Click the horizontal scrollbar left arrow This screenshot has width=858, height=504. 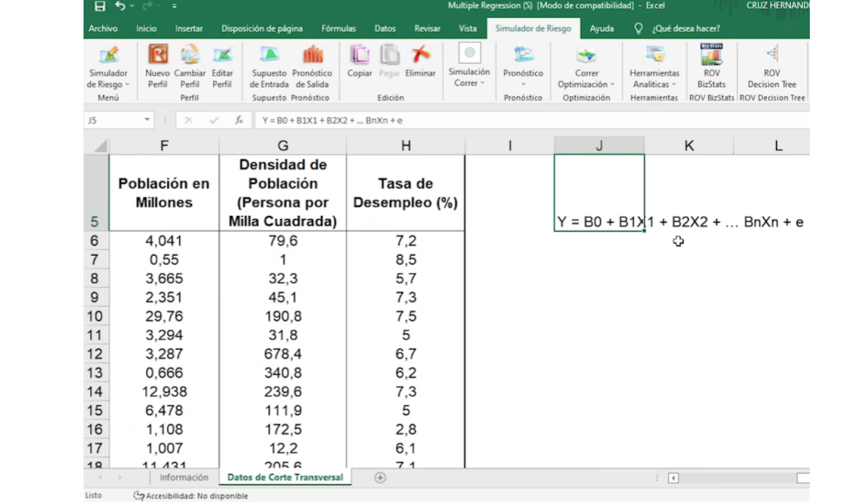pos(674,478)
